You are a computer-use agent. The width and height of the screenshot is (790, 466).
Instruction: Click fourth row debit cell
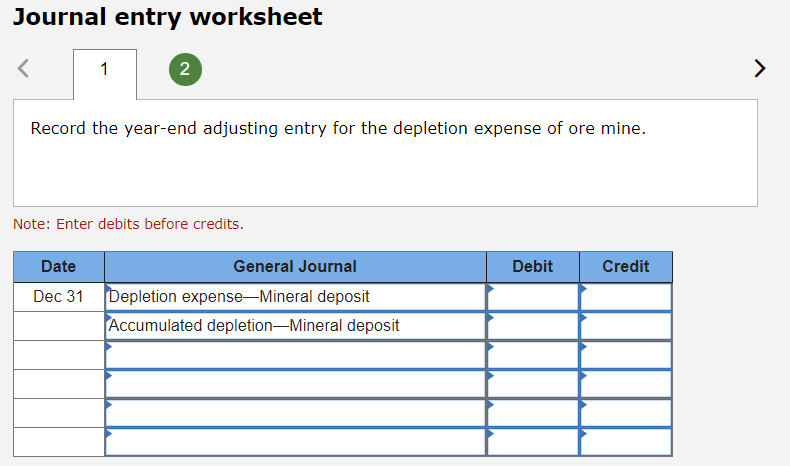coord(533,384)
